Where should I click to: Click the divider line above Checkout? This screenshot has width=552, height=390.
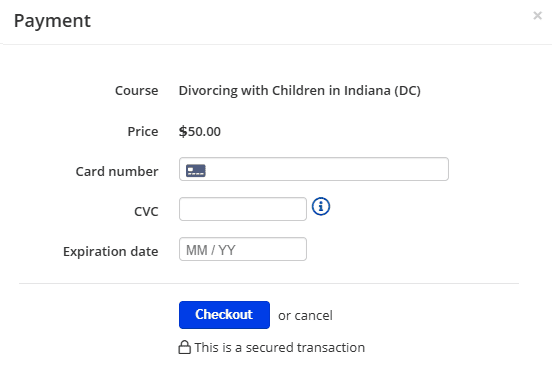269,283
